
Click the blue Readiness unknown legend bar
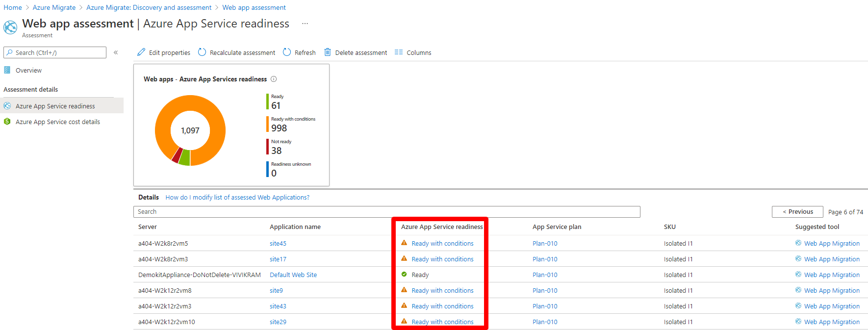point(268,169)
